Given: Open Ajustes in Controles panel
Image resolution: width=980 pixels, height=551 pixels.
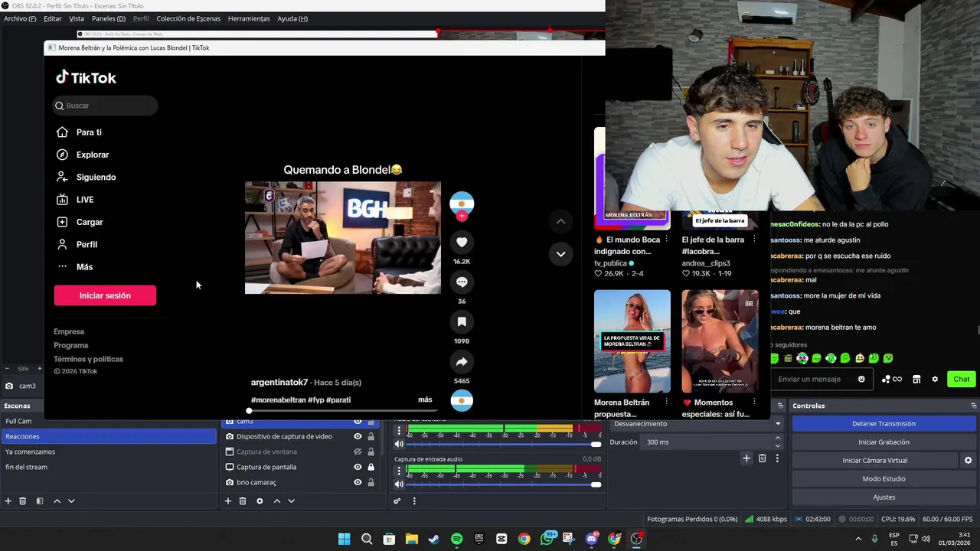Looking at the screenshot, I should click(884, 497).
